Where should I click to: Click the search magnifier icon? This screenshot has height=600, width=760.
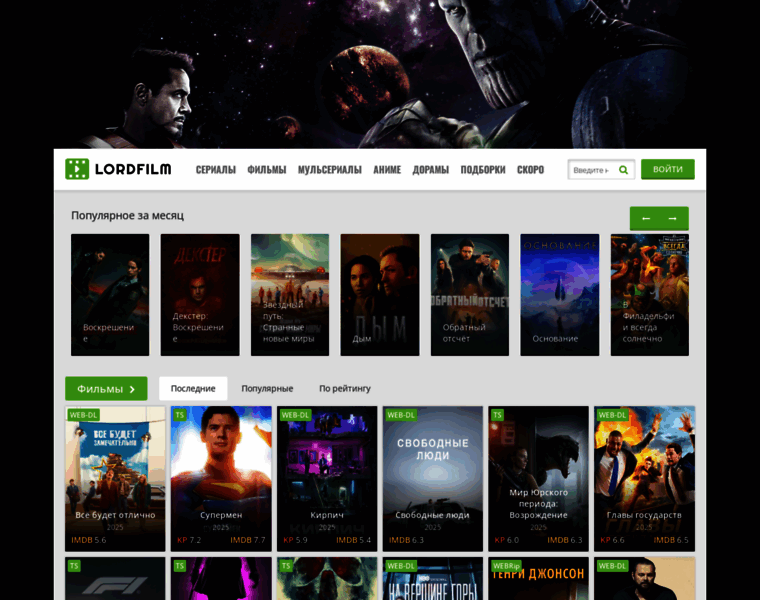[623, 170]
